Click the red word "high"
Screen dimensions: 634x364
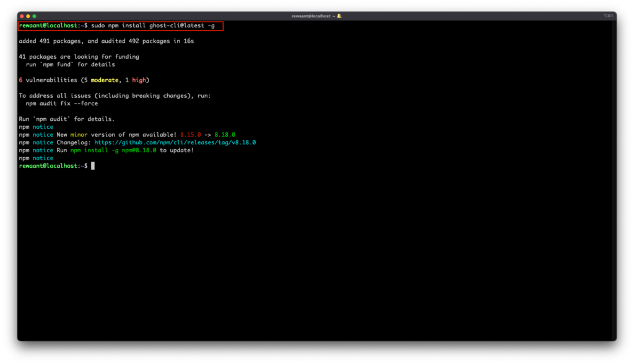click(139, 80)
